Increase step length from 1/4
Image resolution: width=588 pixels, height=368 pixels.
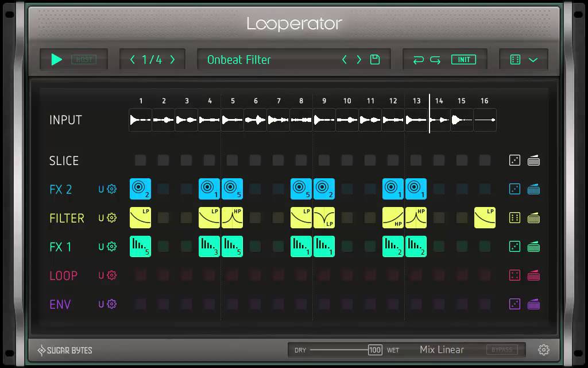pyautogui.click(x=172, y=59)
